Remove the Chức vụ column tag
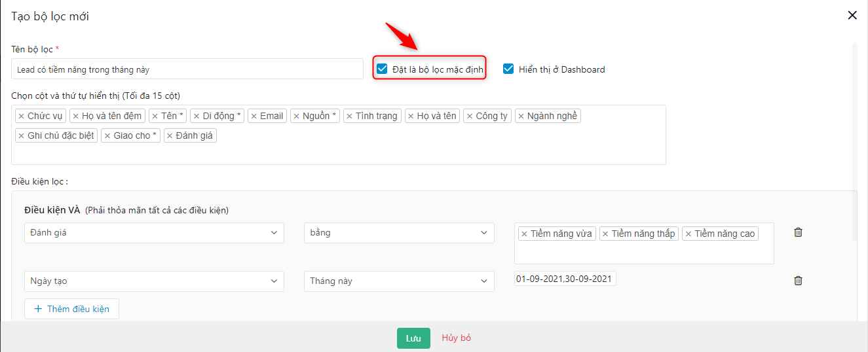The image size is (868, 352). (21, 116)
